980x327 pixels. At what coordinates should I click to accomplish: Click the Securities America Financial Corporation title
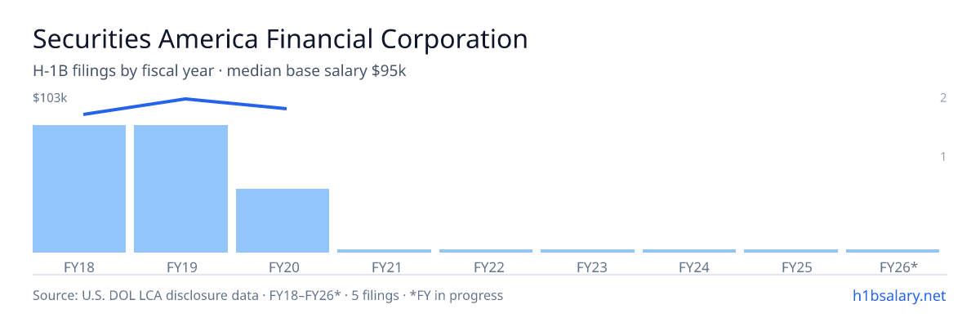280,39
